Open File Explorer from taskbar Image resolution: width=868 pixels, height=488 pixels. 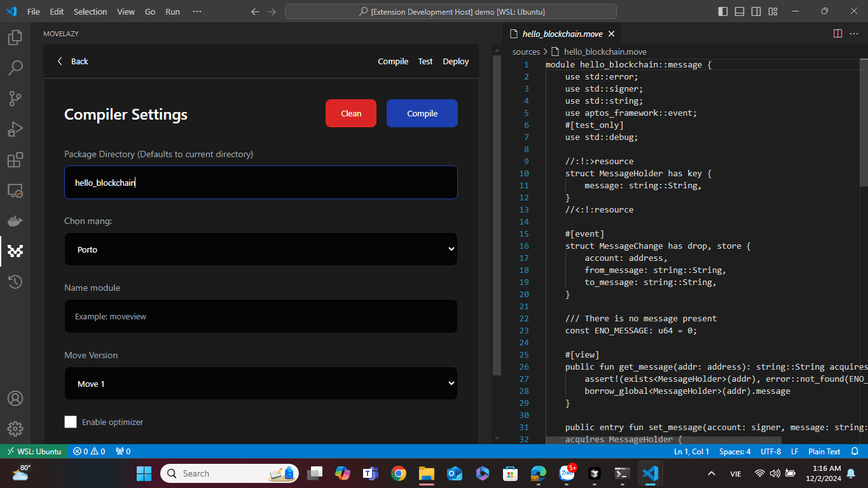pos(426,473)
